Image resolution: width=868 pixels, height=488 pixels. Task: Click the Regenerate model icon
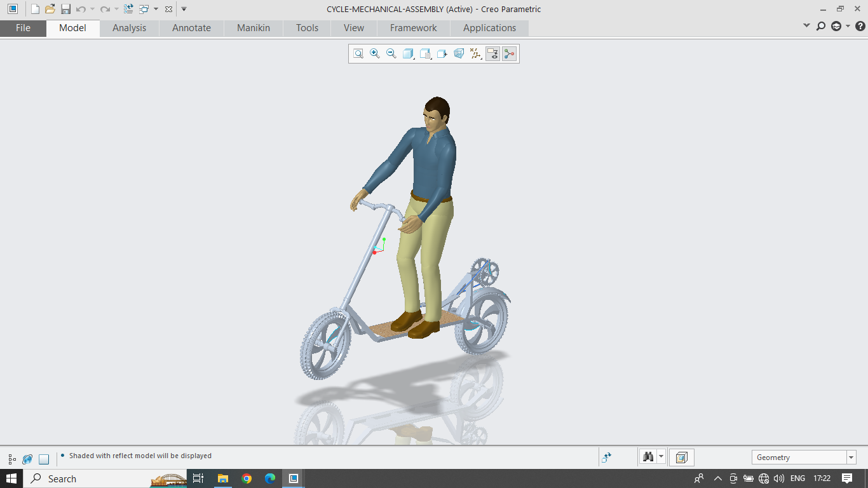click(128, 9)
